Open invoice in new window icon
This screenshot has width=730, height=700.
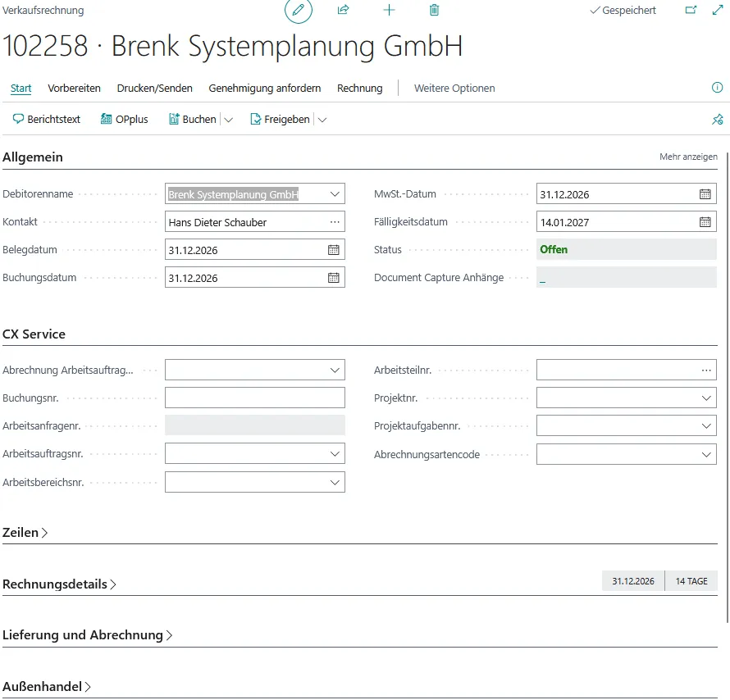point(691,10)
